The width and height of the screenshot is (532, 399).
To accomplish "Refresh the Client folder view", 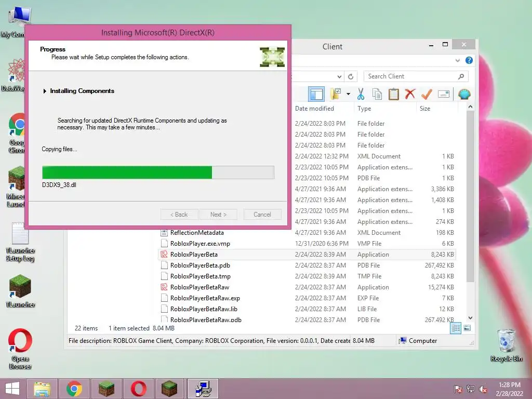I will [351, 77].
